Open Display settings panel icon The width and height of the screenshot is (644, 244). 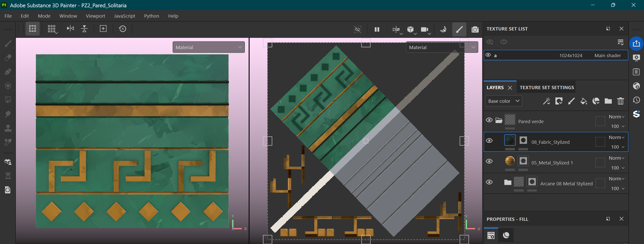click(x=636, y=58)
